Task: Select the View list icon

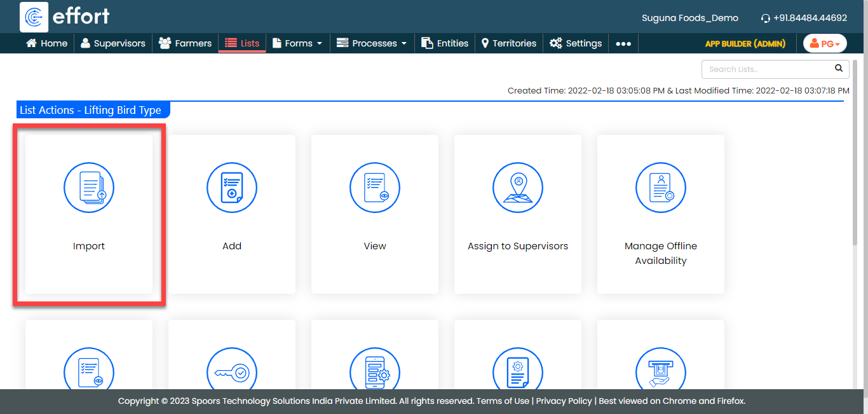Action: click(x=375, y=187)
